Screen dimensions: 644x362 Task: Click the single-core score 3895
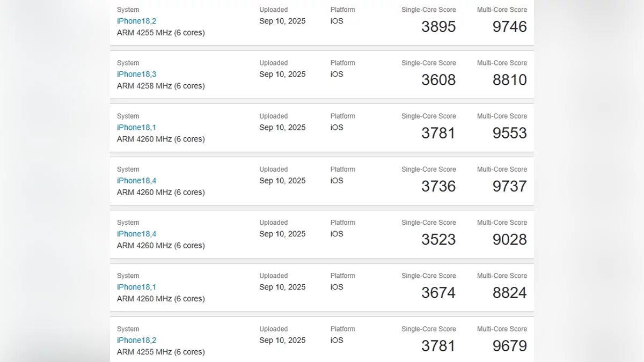[438, 27]
